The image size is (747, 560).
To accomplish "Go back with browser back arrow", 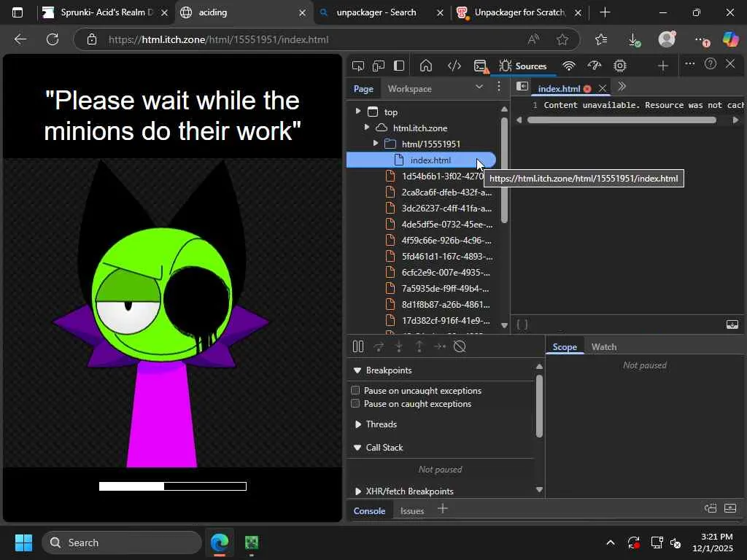I will (x=20, y=39).
